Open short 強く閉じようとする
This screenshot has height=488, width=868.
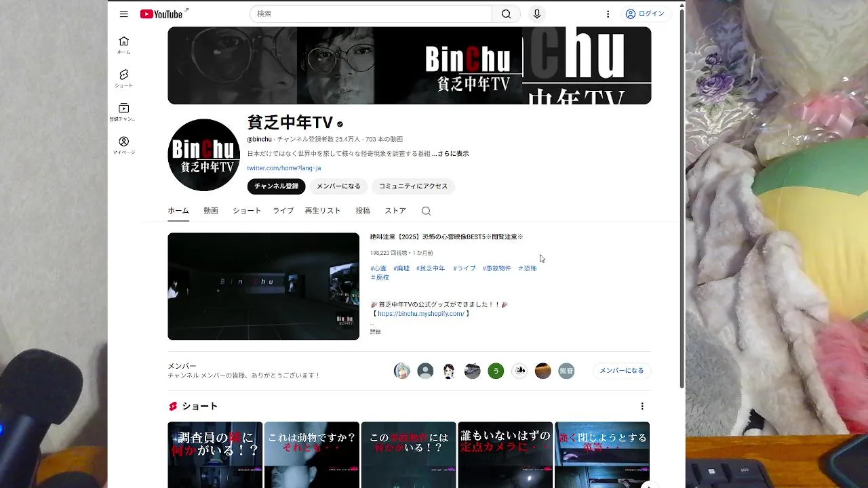(602, 455)
